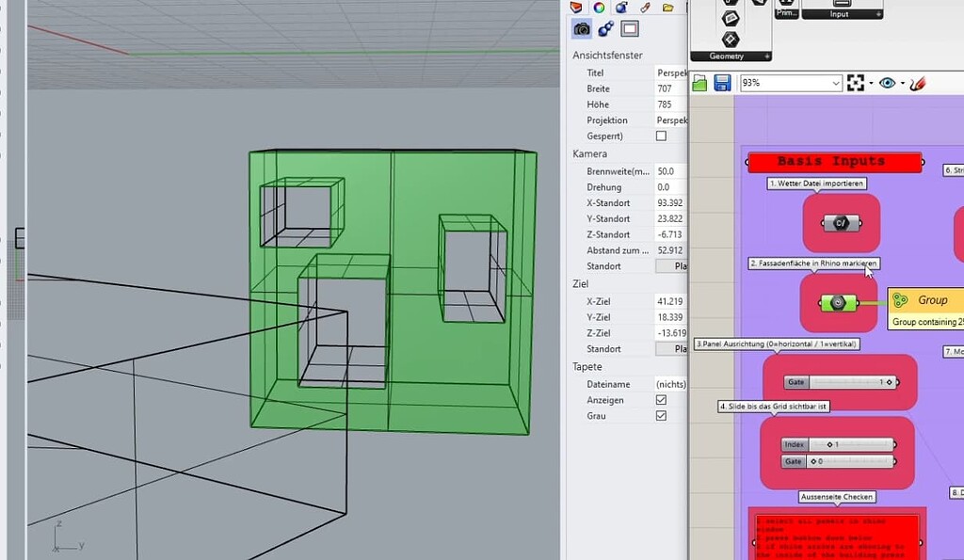Select the file path component under Wetter Datei

click(841, 223)
